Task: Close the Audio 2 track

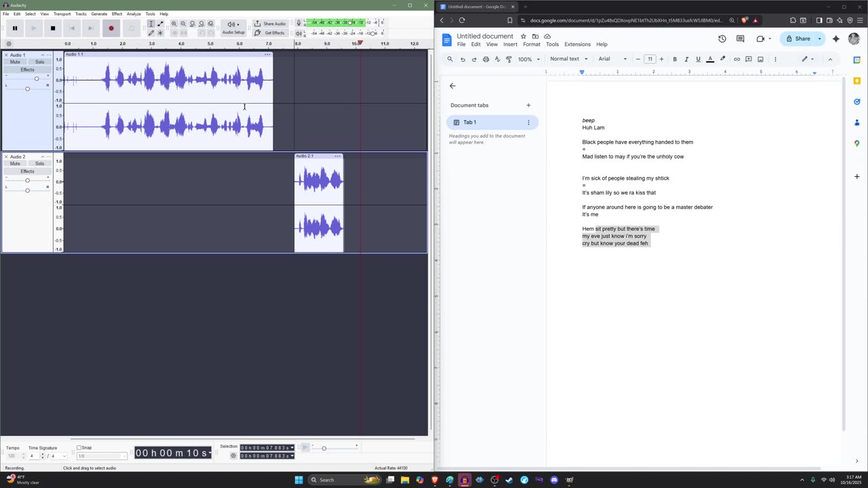Action: [6, 157]
